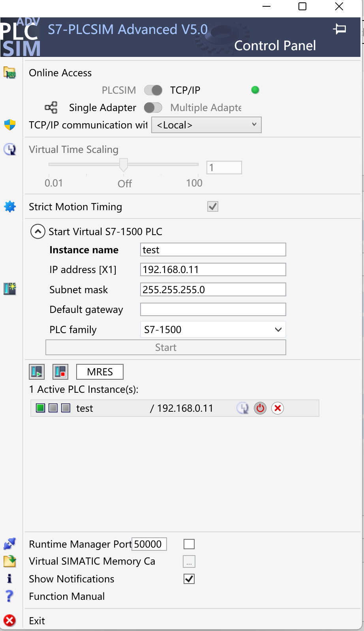Viewport: 364px width, 631px height.
Task: Click the Virtual Time Scaling slider handle
Action: click(124, 165)
